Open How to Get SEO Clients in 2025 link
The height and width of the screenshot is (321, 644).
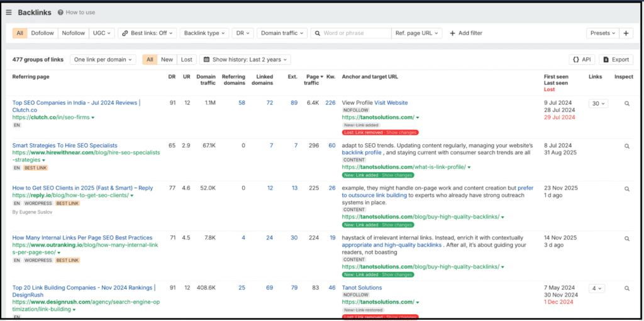tap(82, 188)
